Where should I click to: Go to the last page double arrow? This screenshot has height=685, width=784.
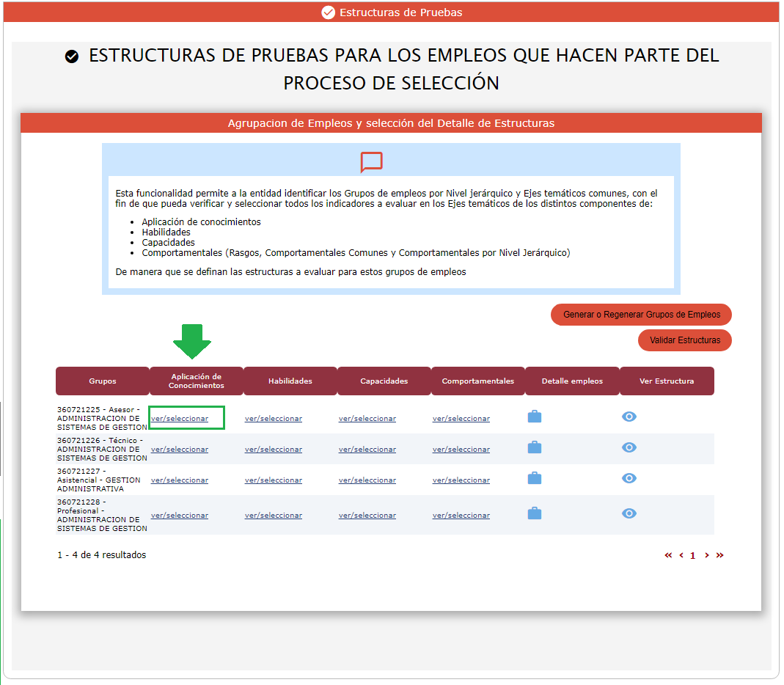coord(719,555)
